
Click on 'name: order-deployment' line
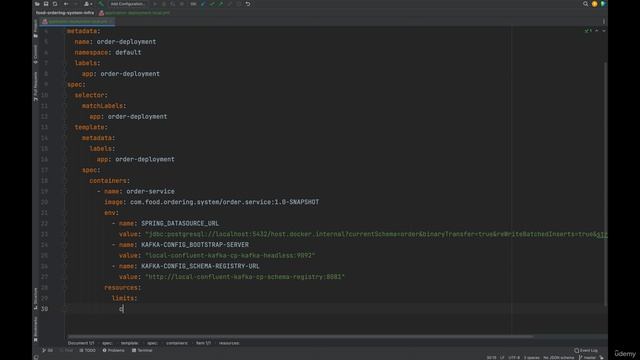(x=115, y=42)
